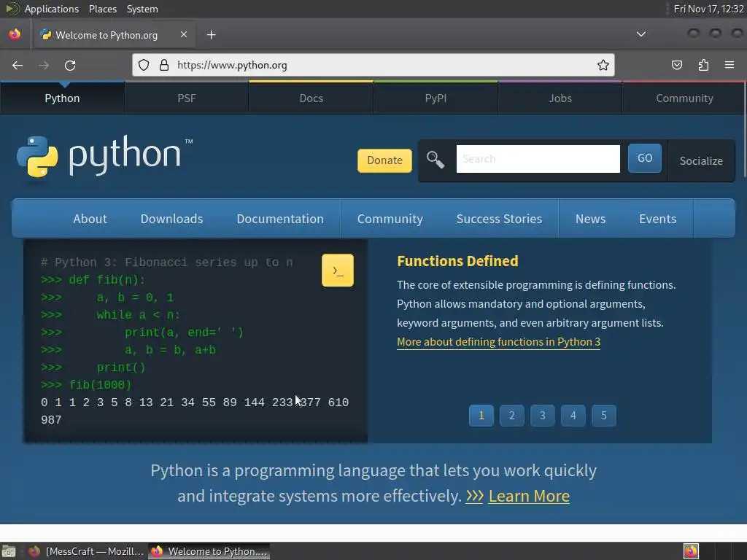The width and height of the screenshot is (747, 560).
Task: Select the Python top-level site tab
Action: click(x=63, y=98)
